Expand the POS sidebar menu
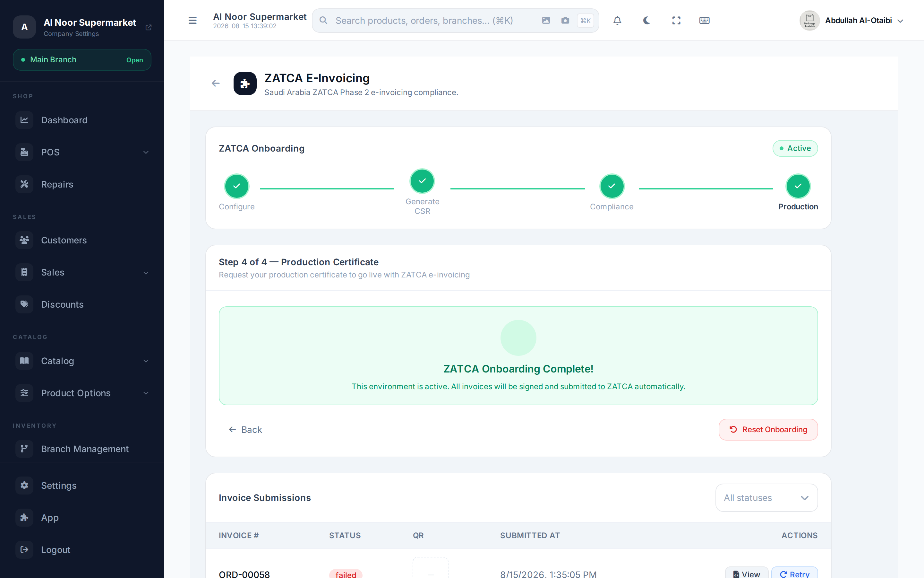The width and height of the screenshot is (924, 578). coord(82,152)
